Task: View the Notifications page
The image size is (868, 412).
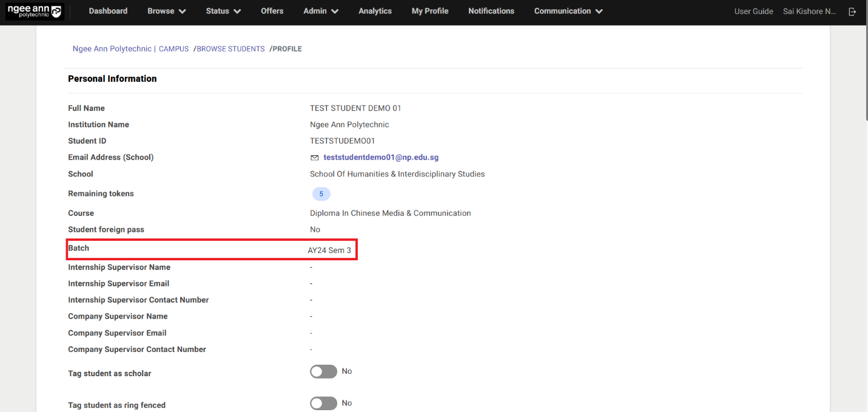Action: click(x=491, y=11)
